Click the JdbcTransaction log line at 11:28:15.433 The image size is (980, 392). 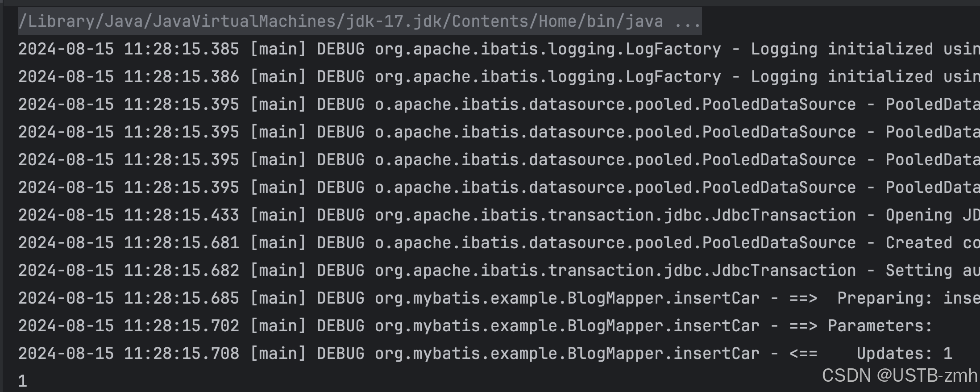(499, 215)
